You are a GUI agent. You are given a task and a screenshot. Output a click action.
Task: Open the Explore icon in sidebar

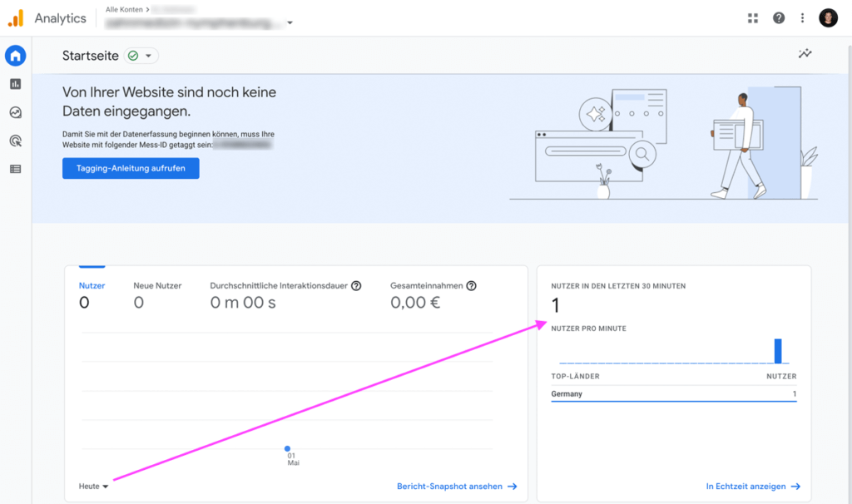tap(15, 112)
